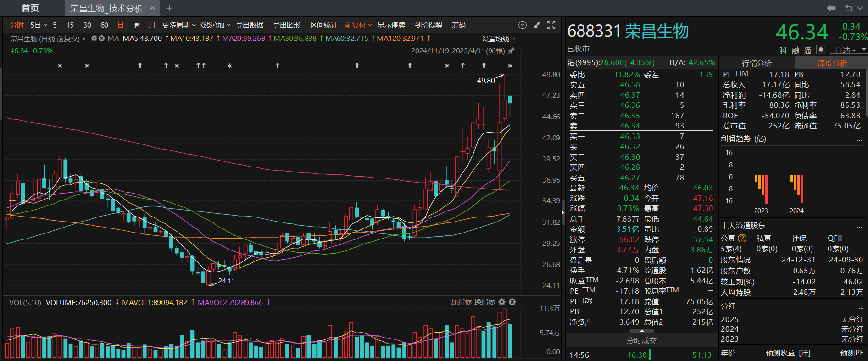Select the 日 daily period
The width and height of the screenshot is (868, 361).
(121, 25)
